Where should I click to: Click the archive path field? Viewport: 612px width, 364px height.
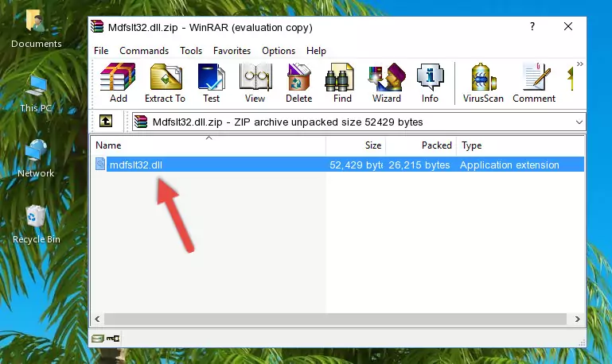[x=359, y=122]
